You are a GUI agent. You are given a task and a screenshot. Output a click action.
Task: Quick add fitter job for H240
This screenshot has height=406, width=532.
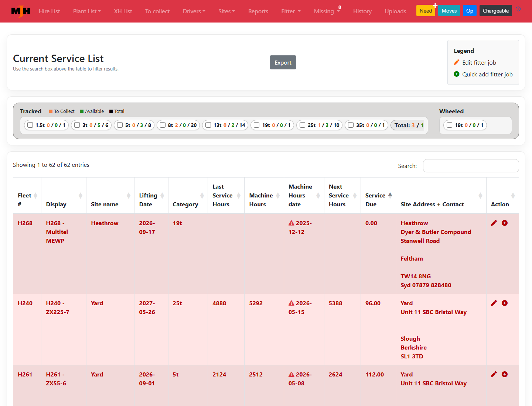point(505,303)
